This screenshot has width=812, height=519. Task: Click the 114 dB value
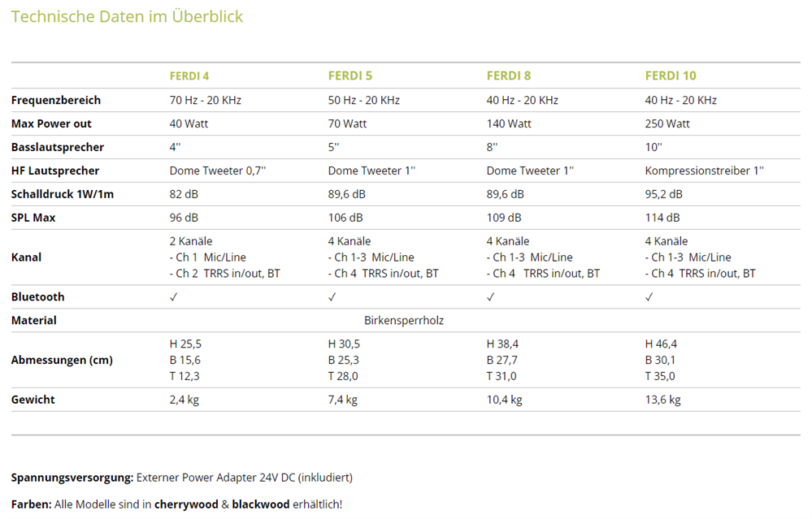662,218
